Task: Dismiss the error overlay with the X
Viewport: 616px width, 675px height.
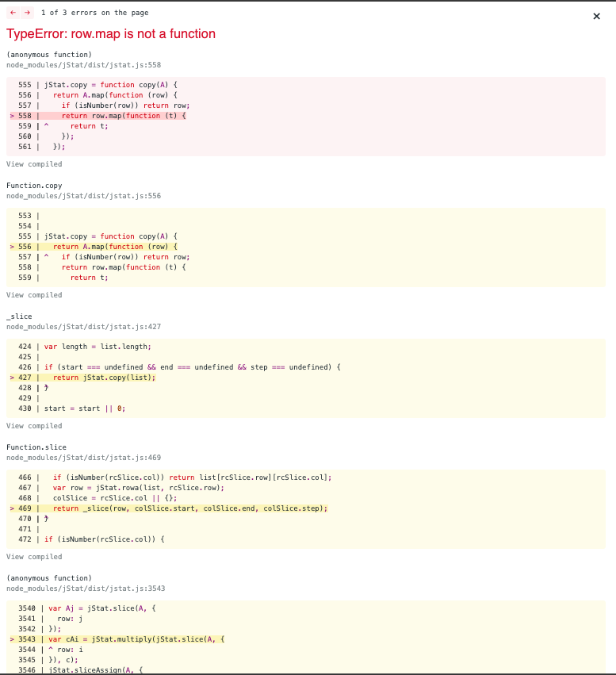Action: (596, 16)
